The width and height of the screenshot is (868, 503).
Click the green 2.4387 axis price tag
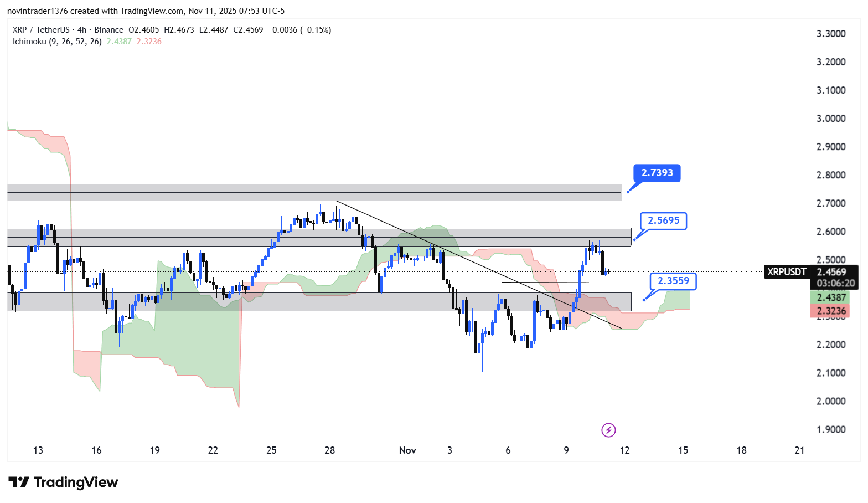pos(831,297)
